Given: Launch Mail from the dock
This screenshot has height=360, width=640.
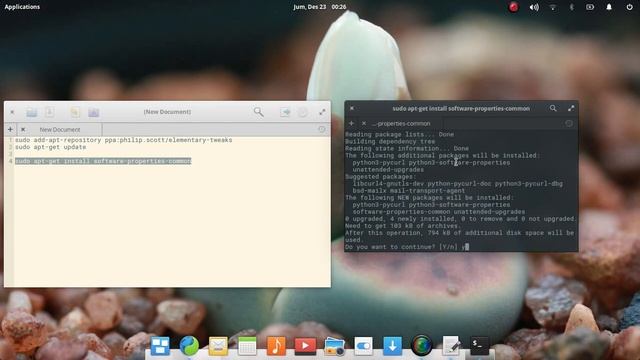Looking at the screenshot, I should coord(218,346).
